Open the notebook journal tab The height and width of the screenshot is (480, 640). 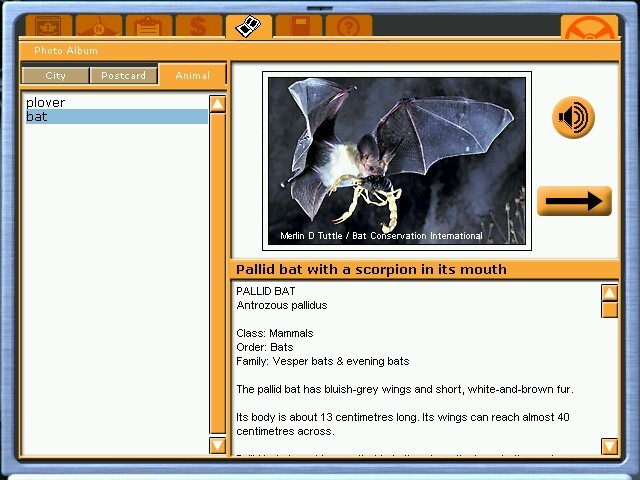[299, 26]
